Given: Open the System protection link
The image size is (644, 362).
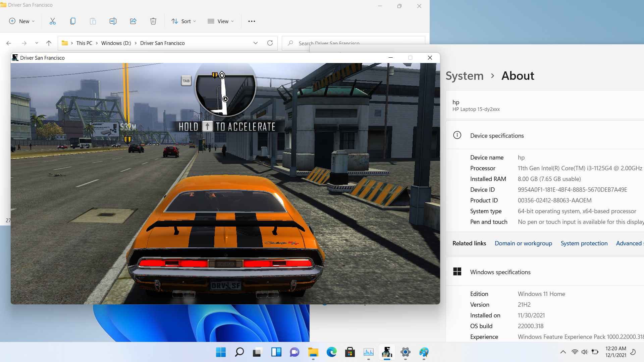Looking at the screenshot, I should 584,243.
